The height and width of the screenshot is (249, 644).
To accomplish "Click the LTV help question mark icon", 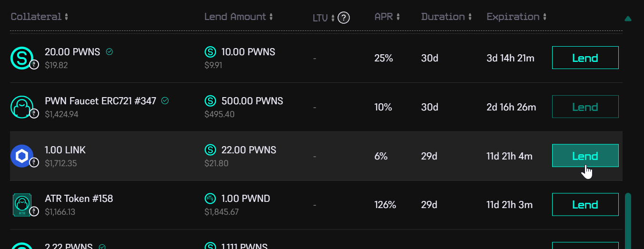I will [344, 18].
